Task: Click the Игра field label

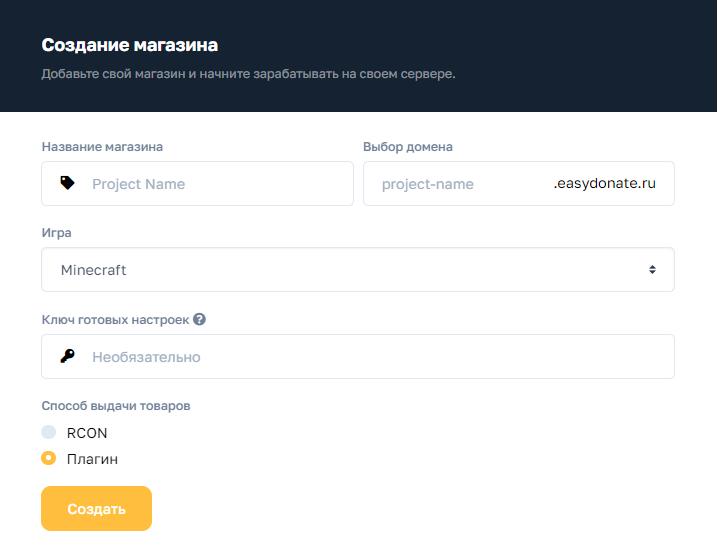Action: pos(57,233)
